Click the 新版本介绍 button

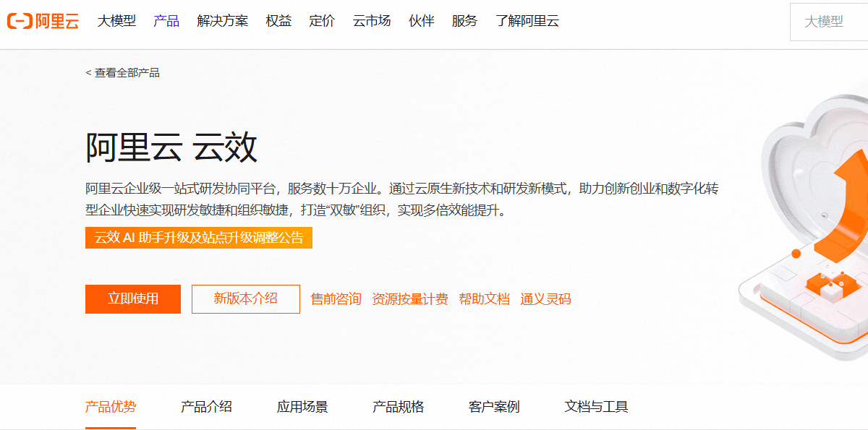tap(246, 299)
